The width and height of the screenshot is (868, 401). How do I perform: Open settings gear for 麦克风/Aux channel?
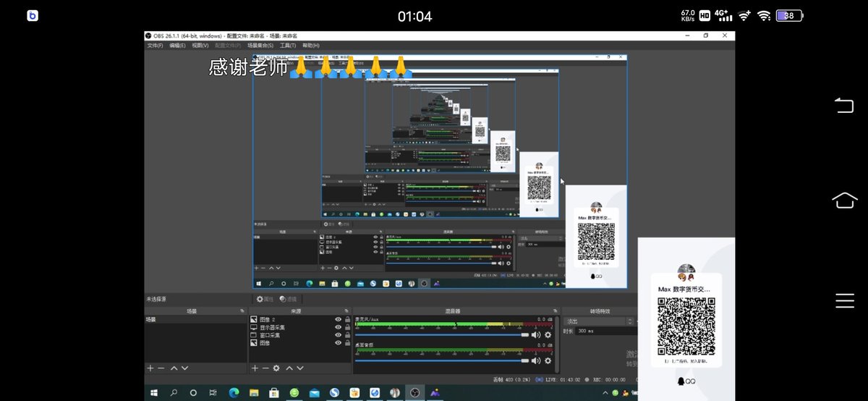click(548, 334)
